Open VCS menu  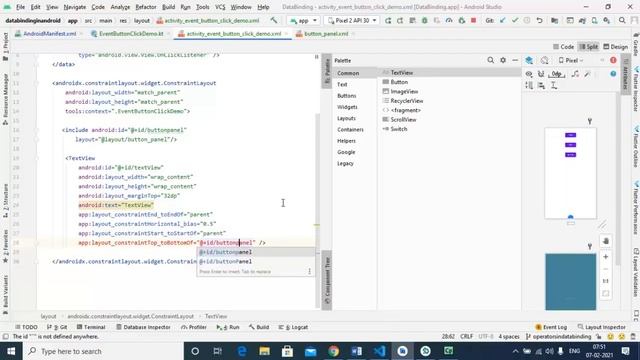click(x=220, y=7)
